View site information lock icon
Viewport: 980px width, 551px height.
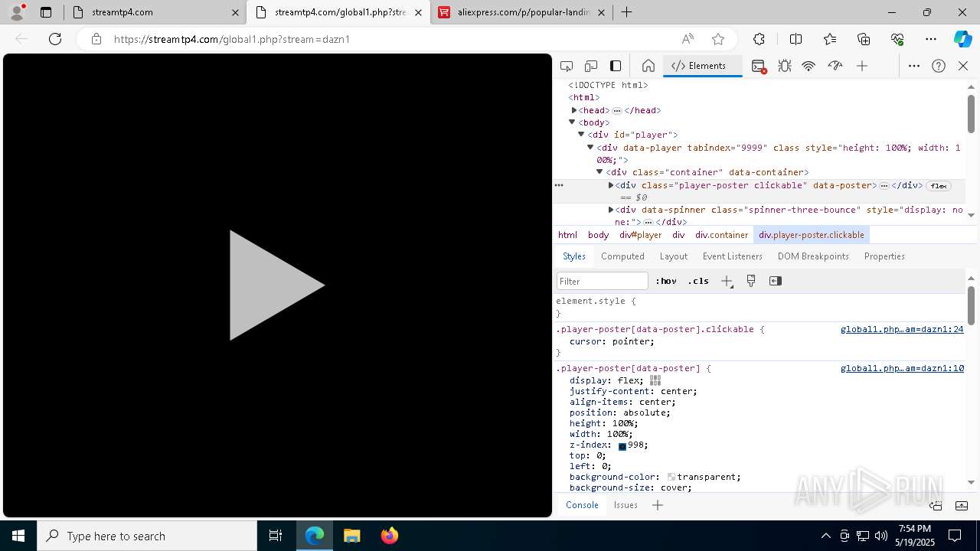pos(96,39)
